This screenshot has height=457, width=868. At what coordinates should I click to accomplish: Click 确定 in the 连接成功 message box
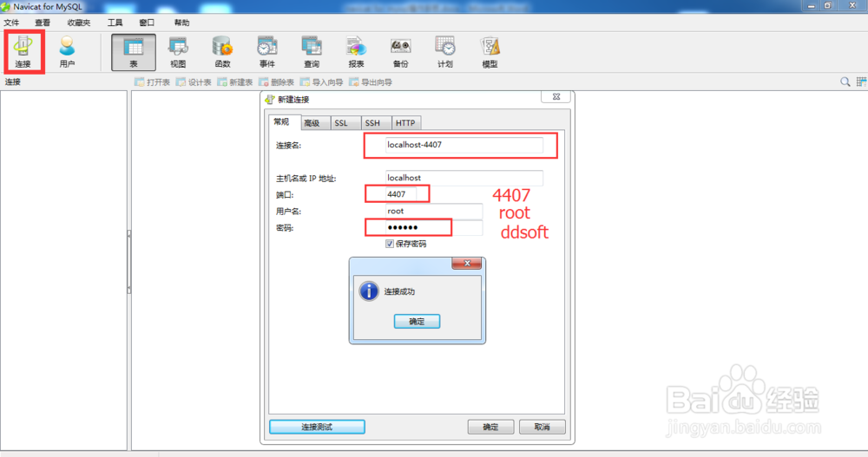click(417, 322)
